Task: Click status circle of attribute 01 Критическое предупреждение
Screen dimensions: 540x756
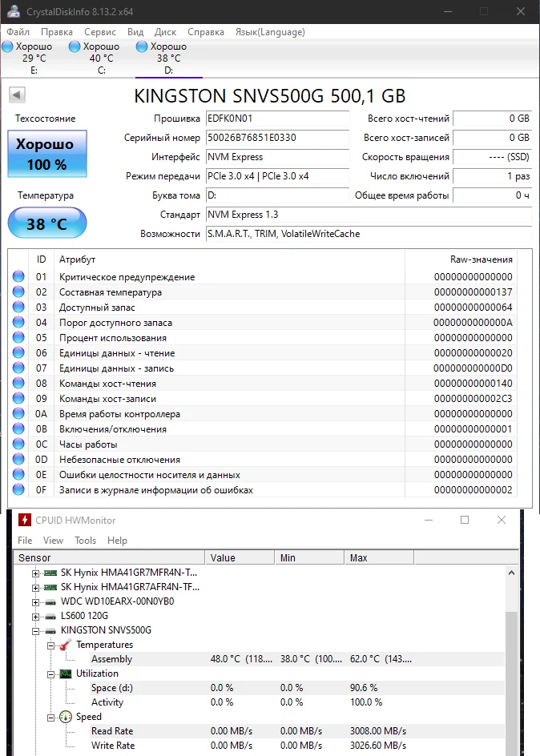Action: point(18,276)
